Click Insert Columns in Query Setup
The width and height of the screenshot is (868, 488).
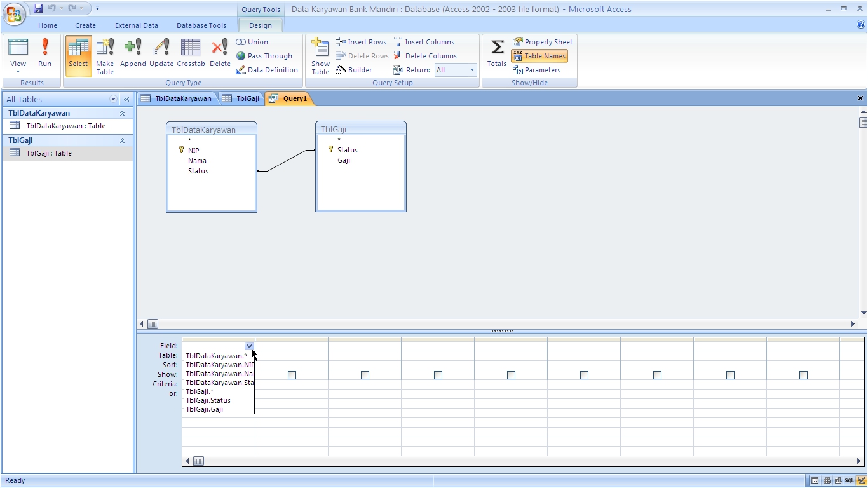pos(424,42)
